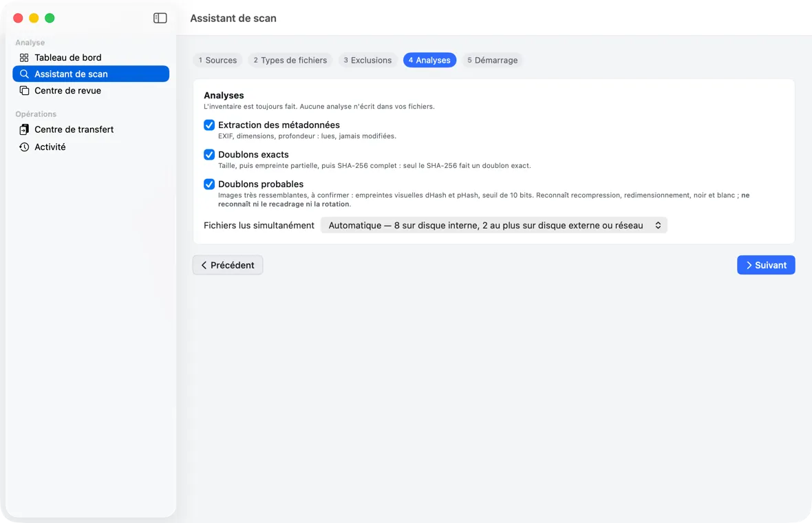Click the dHash et pHash description text

click(x=484, y=200)
